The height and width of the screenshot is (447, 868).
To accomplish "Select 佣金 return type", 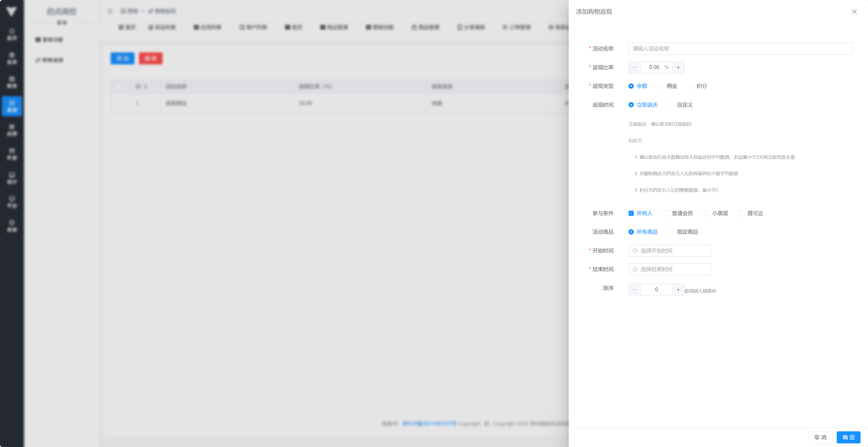I will click(x=661, y=86).
